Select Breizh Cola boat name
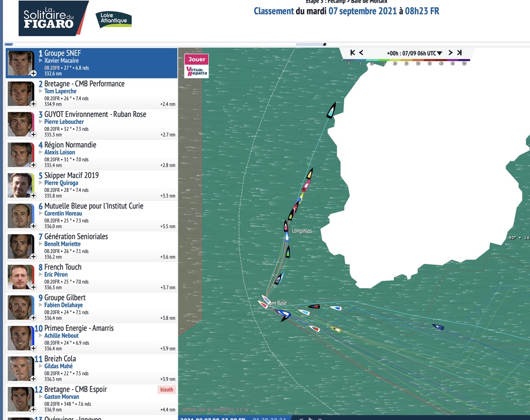Image resolution: width=530 pixels, height=420 pixels. point(60,358)
